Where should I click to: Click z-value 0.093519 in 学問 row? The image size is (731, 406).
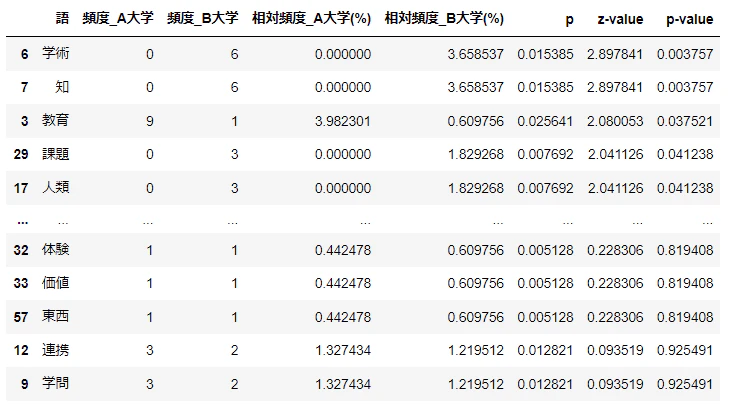(615, 384)
